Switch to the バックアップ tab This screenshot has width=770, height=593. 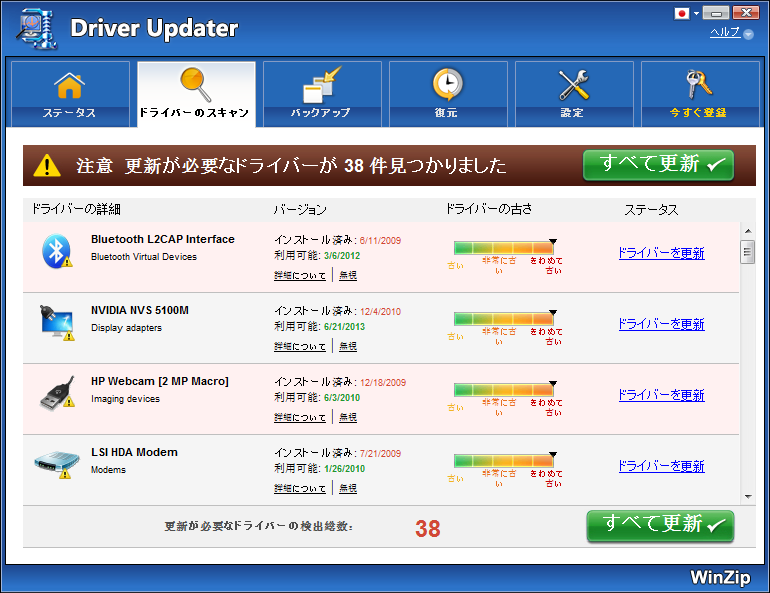click(322, 94)
